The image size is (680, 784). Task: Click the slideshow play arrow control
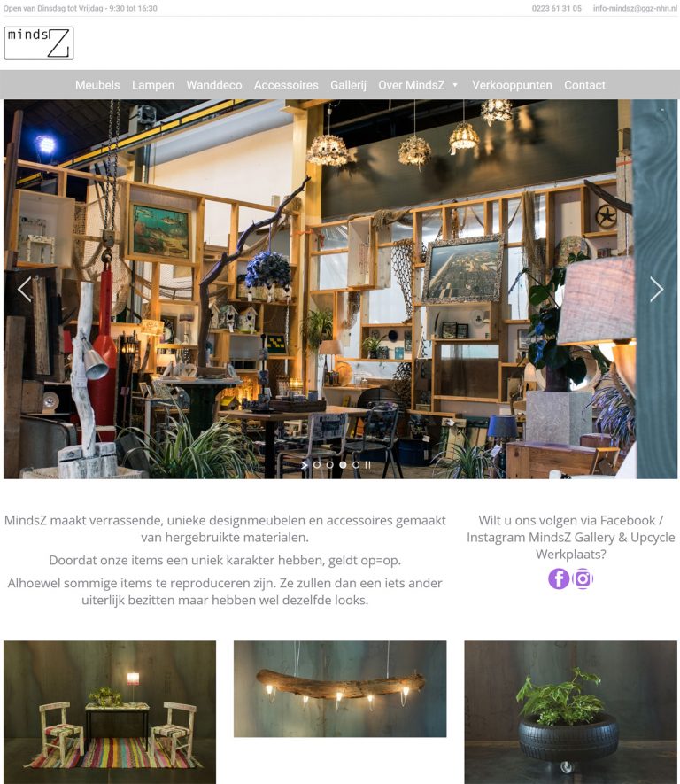point(305,464)
